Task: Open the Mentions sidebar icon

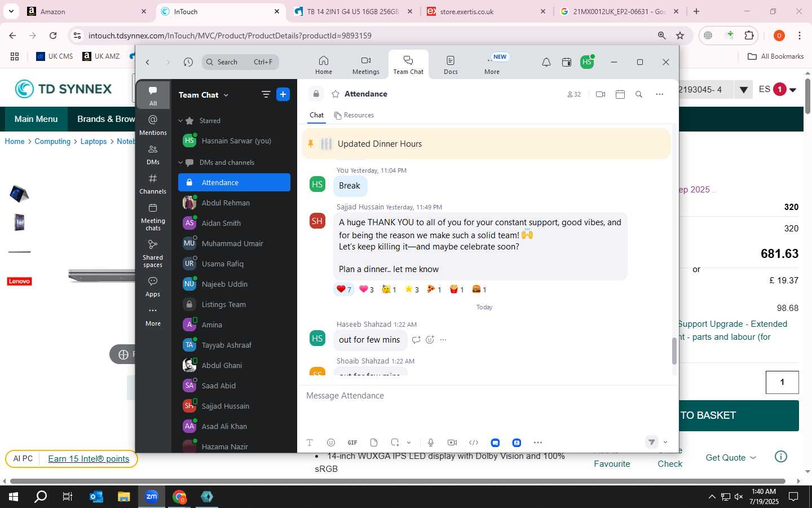Action: pos(153,125)
